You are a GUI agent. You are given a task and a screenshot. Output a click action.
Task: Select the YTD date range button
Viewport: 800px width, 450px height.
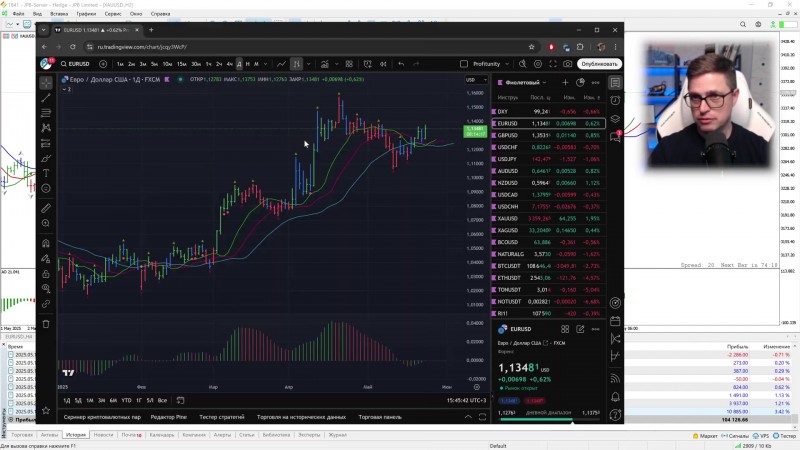pos(127,401)
